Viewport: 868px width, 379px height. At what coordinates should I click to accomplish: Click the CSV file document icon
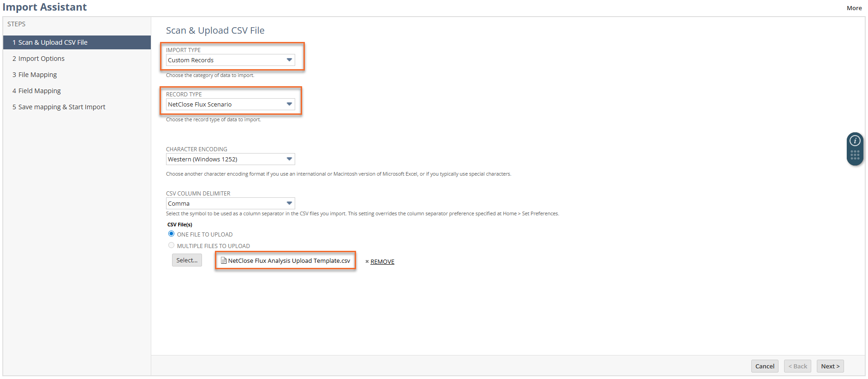click(224, 261)
